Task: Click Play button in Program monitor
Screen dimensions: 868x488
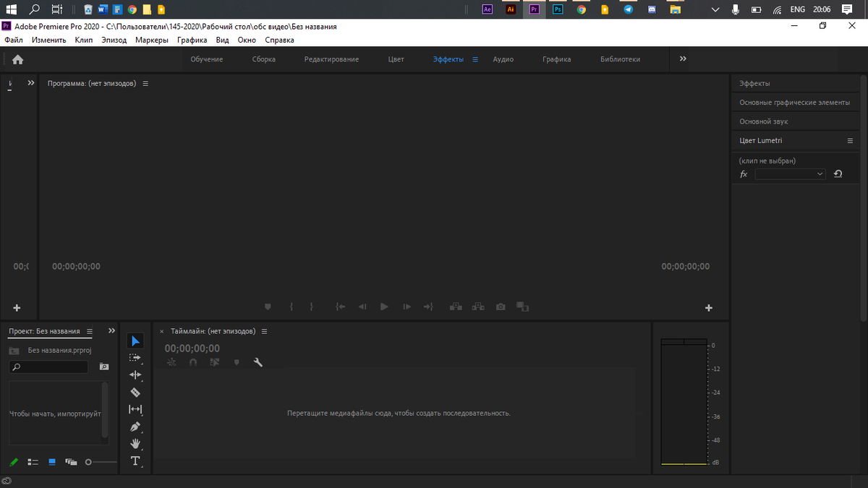Action: point(384,307)
